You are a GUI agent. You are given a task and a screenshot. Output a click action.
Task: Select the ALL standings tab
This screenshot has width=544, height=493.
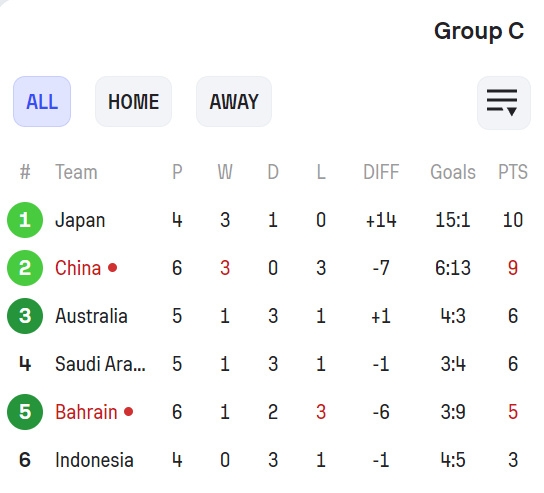[42, 102]
